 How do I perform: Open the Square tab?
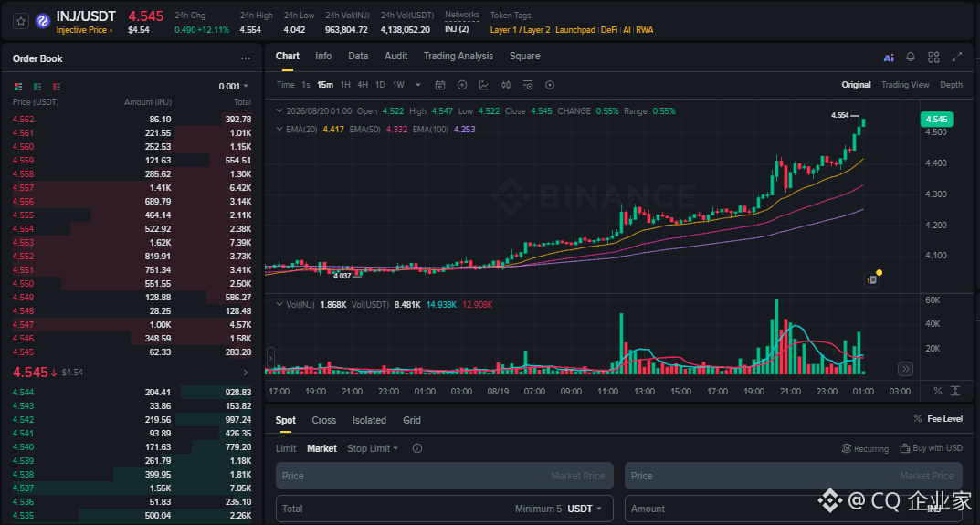[524, 56]
